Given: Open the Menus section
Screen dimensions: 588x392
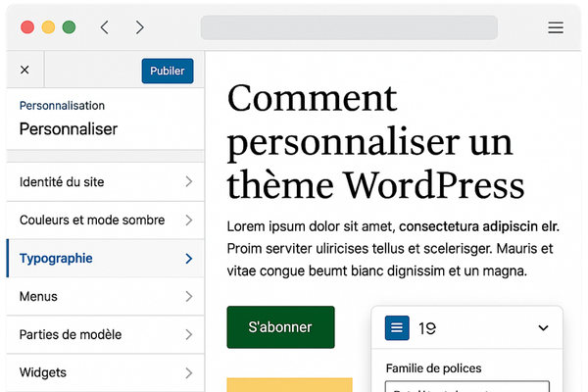Looking at the screenshot, I should point(106,296).
